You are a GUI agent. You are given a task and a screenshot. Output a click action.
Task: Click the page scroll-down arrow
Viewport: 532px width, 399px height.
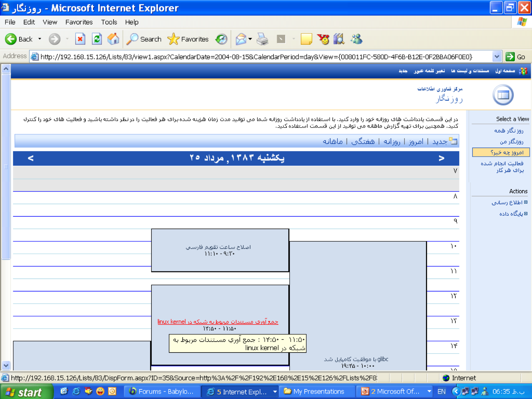click(x=6, y=365)
